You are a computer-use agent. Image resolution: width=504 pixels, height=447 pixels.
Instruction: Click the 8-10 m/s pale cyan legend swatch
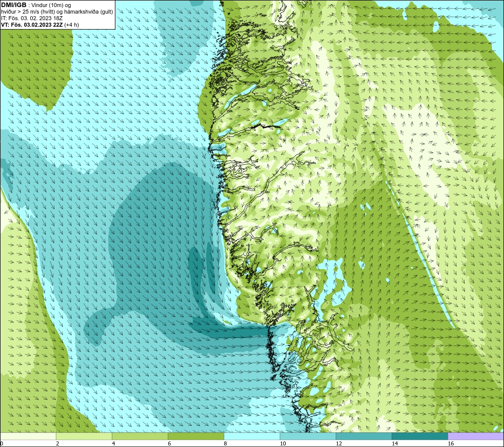(251, 436)
